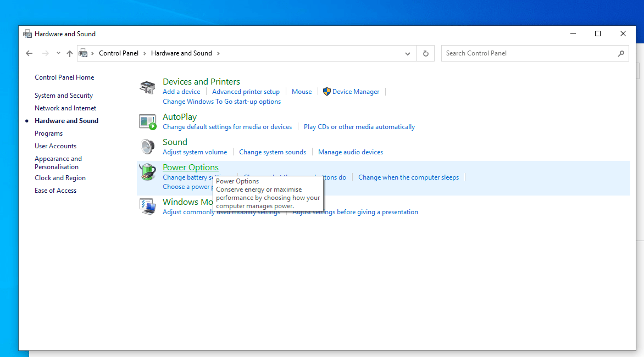Click the Windows Mobility Centre icon
The height and width of the screenshot is (357, 644).
click(x=147, y=207)
